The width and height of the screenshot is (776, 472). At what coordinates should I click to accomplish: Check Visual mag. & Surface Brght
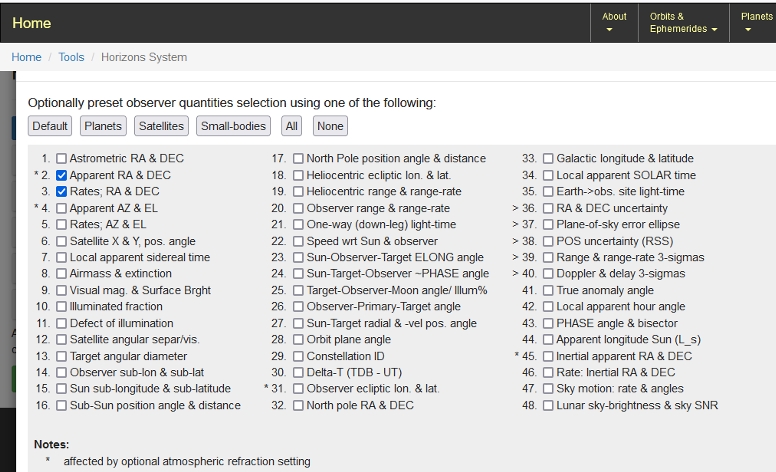[62, 290]
